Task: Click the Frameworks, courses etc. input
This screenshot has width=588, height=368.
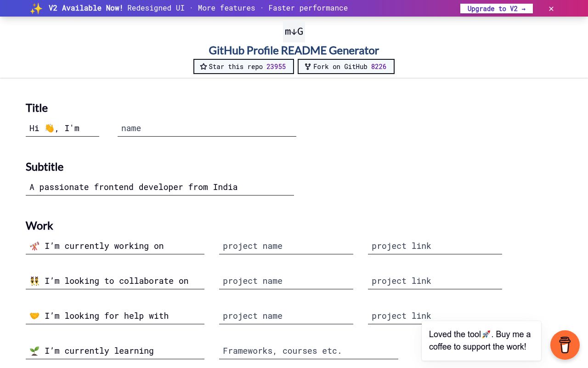Action: [x=309, y=351]
